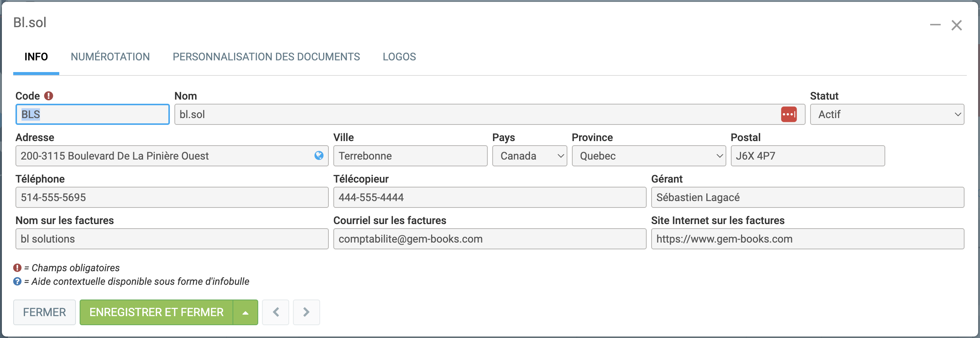Screen dimensions: 980x338
Task: Go to next record with right chevron
Action: [x=306, y=312]
